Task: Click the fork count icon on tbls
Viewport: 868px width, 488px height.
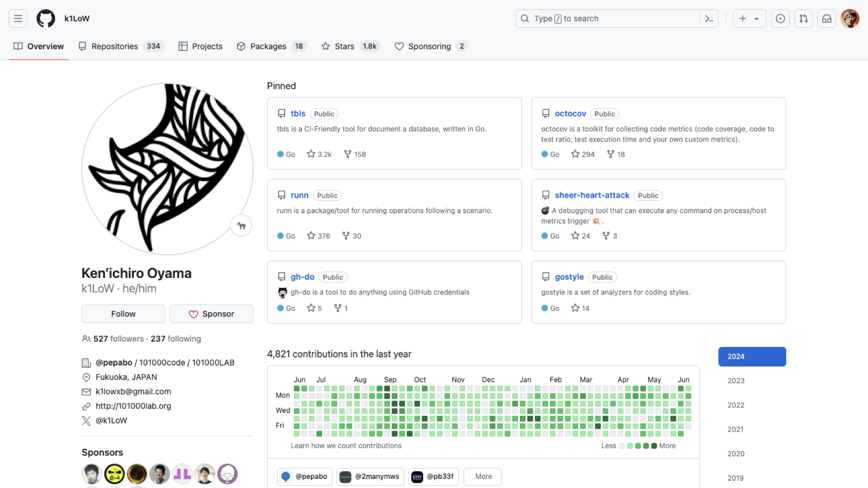Action: [x=347, y=154]
